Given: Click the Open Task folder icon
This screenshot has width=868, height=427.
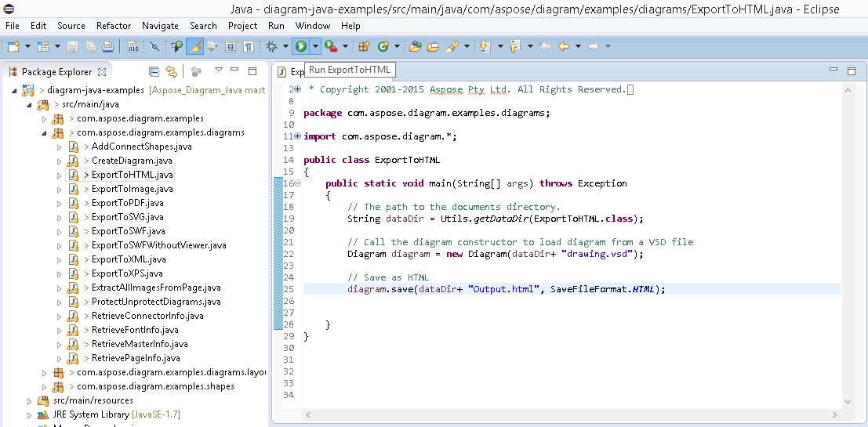Looking at the screenshot, I should point(434,46).
